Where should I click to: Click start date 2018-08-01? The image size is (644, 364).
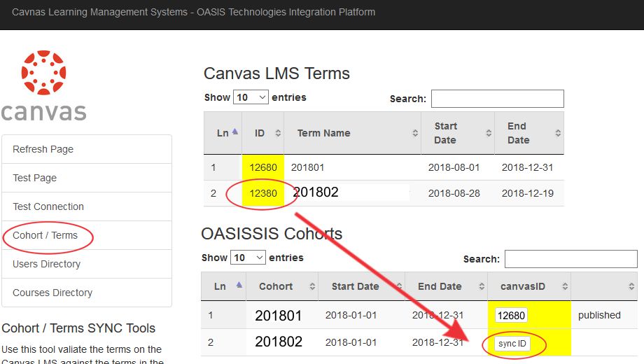(454, 167)
